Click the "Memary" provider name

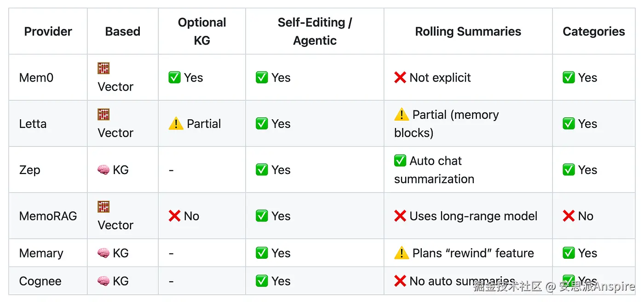(x=41, y=253)
